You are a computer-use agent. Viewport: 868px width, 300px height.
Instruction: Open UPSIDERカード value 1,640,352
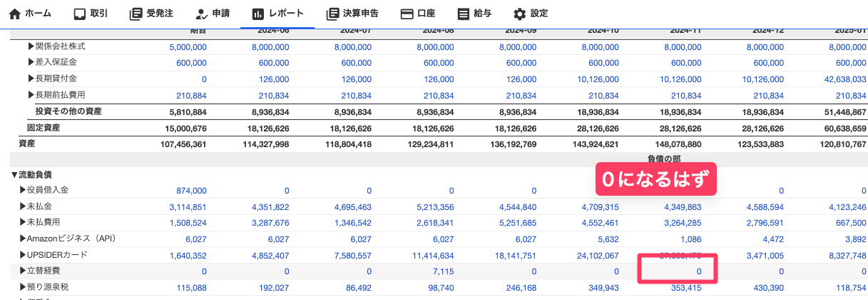pyautogui.click(x=188, y=256)
